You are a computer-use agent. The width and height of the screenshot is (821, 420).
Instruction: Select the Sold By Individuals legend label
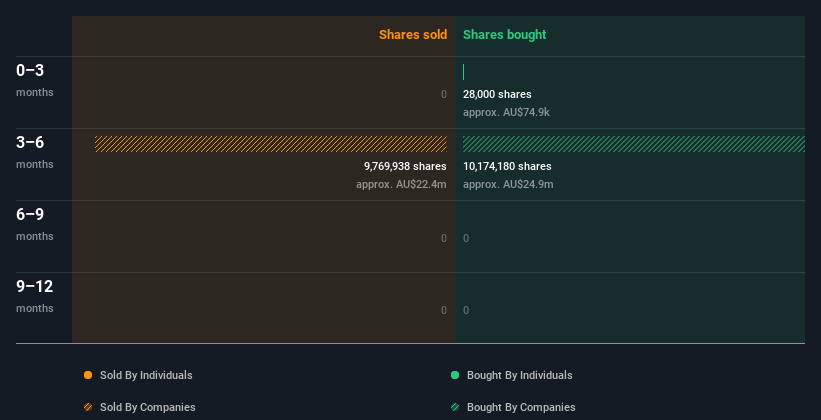[x=146, y=375]
